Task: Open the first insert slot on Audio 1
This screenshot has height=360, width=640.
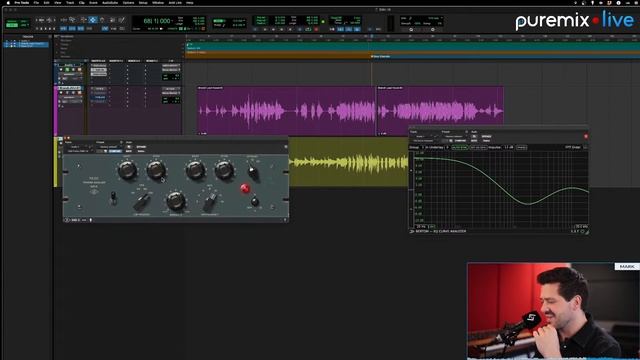Action: coord(99,65)
